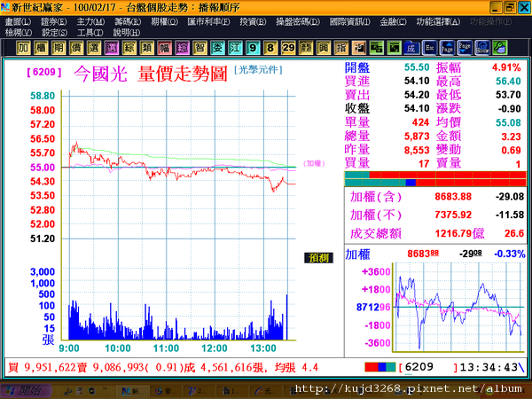Click the orange icon right of 指
The image size is (532, 399).
(358, 48)
